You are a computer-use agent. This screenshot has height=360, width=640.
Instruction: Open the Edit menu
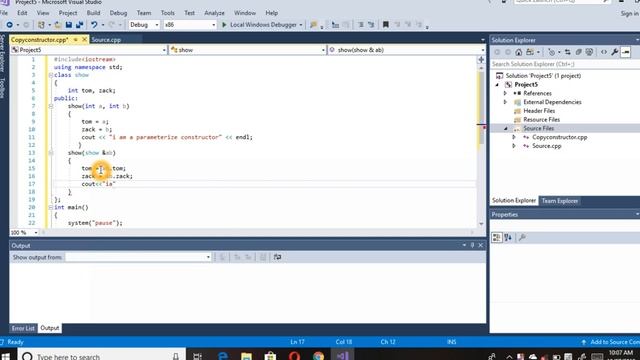point(22,13)
